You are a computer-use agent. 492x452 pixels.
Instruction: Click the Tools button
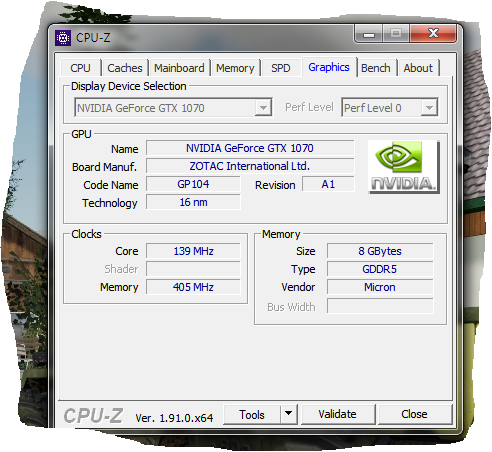point(252,414)
